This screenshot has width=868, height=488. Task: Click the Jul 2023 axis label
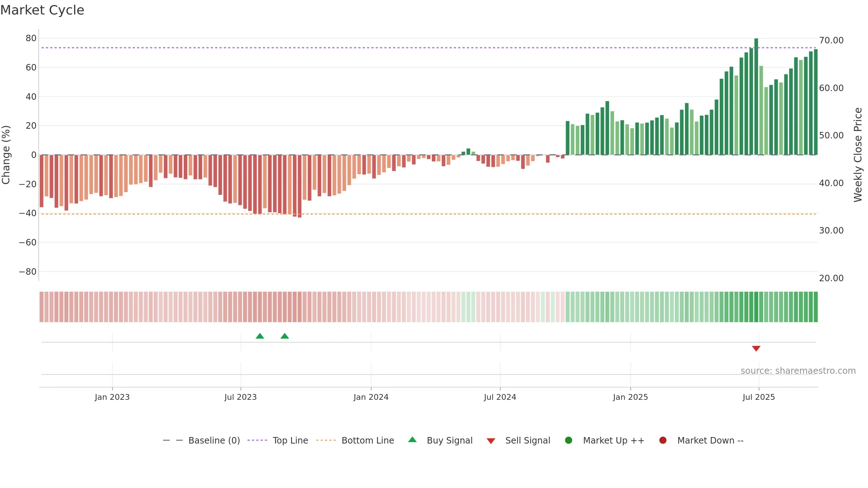(x=241, y=397)
